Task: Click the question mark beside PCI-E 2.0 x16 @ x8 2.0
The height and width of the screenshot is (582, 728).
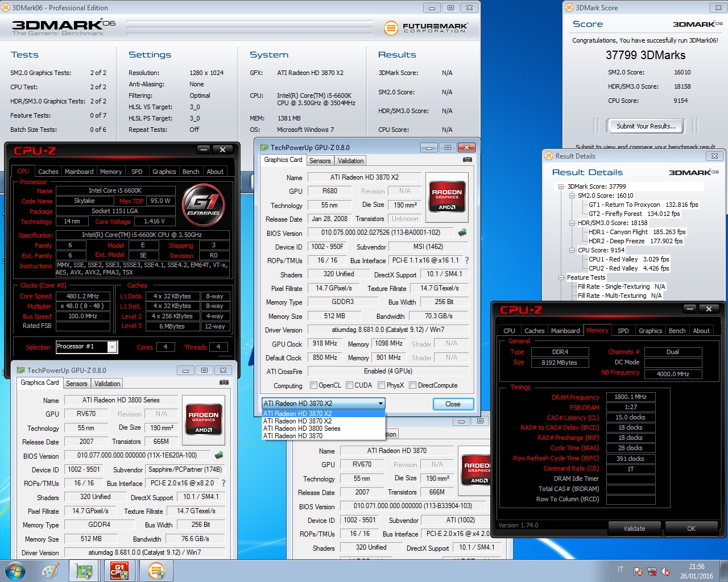Action: pos(224,483)
